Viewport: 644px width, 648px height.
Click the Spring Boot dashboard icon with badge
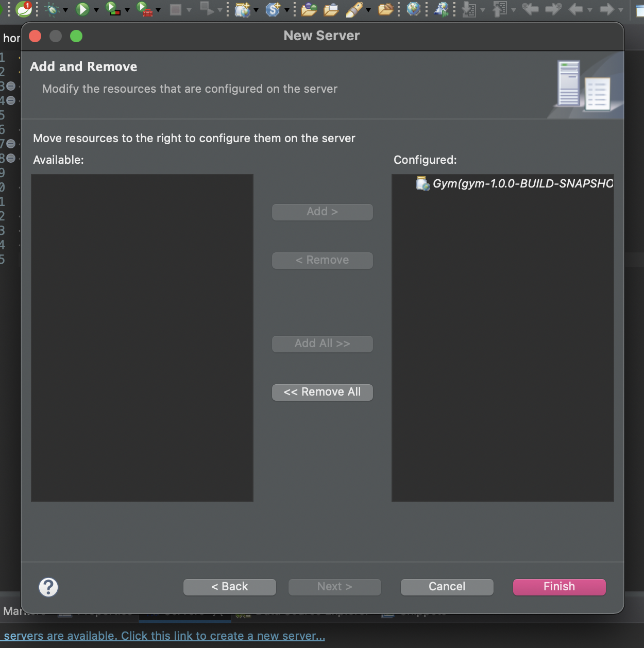pyautogui.click(x=24, y=9)
